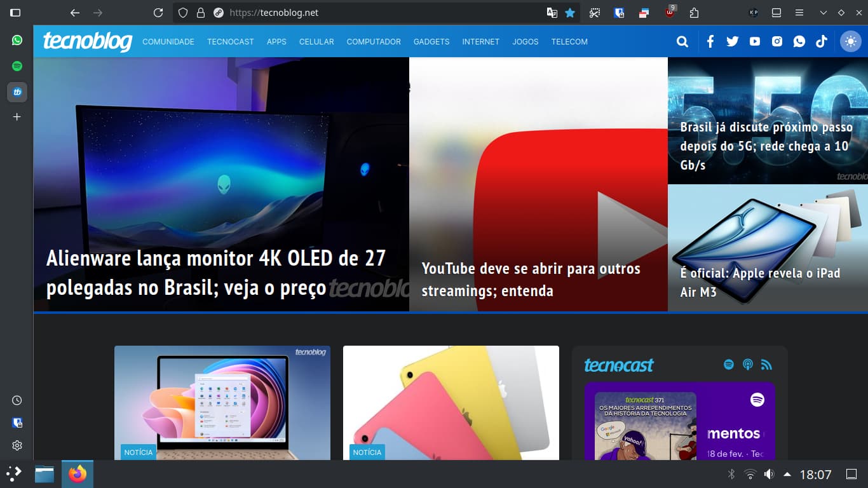Open the KDE application launcher
868x488 pixels.
[x=14, y=474]
